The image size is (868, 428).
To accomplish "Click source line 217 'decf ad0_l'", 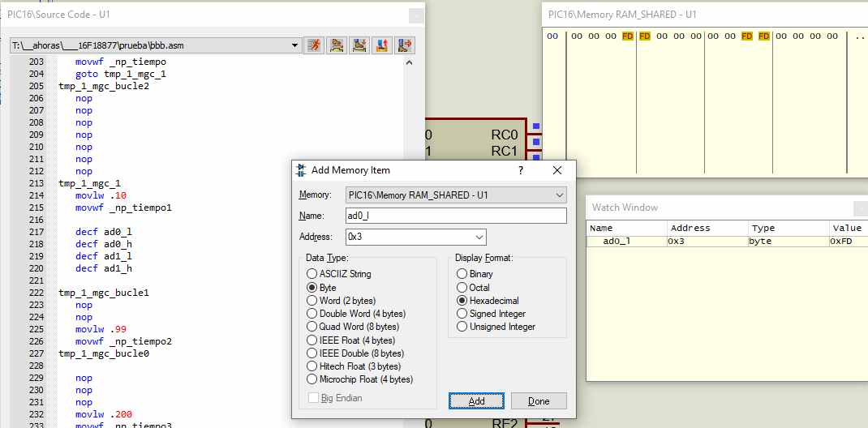I will [104, 232].
